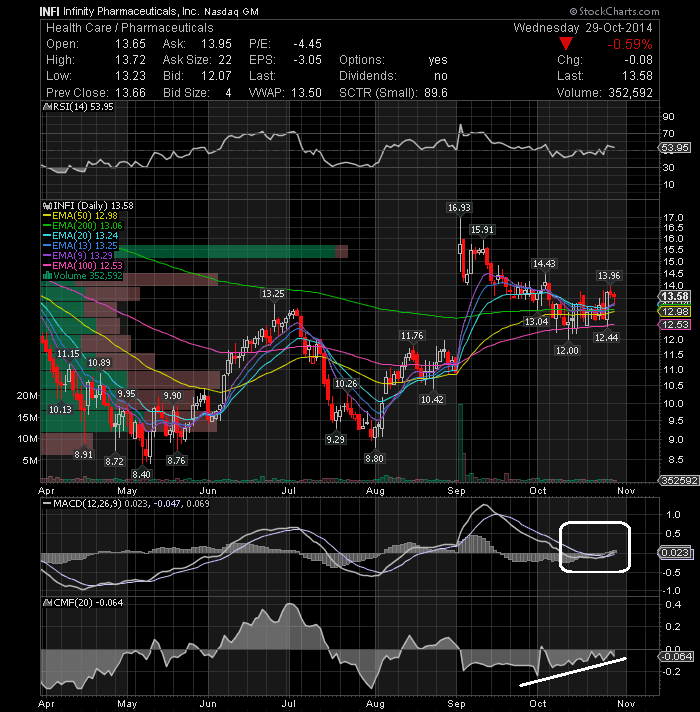This screenshot has width=700, height=712.
Task: Click the date 'Wednesday 29-Oct-2014'
Action: tap(583, 28)
